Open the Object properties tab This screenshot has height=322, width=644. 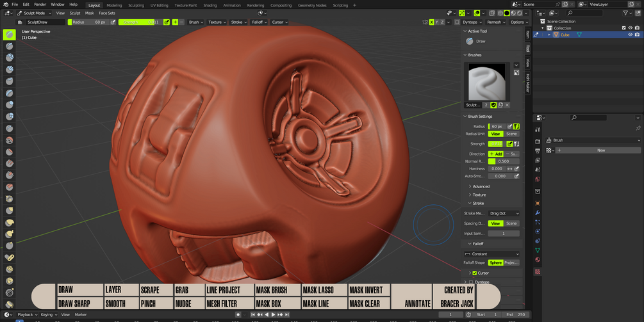click(x=538, y=203)
